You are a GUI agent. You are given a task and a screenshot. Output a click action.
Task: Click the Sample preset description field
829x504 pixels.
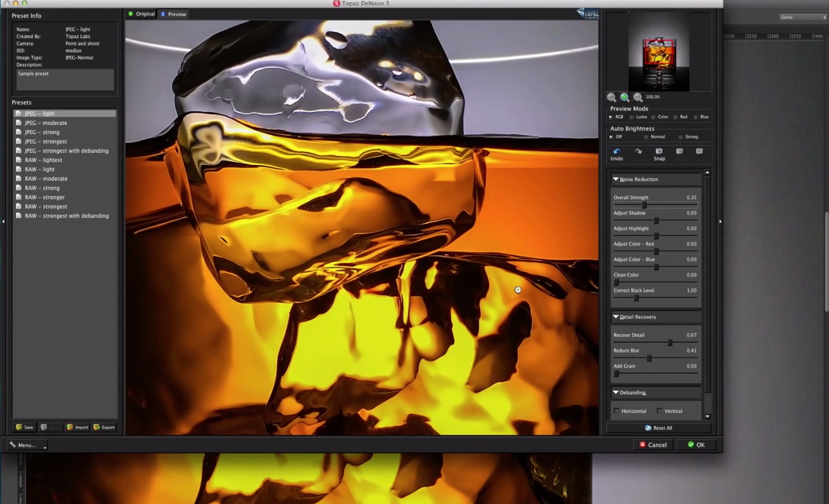click(65, 79)
